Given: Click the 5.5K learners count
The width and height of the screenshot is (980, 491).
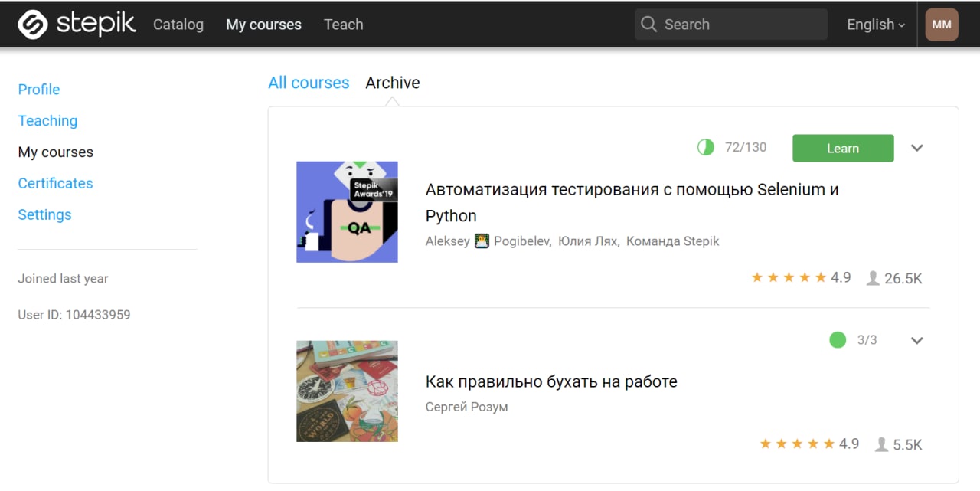Looking at the screenshot, I should pos(907,444).
